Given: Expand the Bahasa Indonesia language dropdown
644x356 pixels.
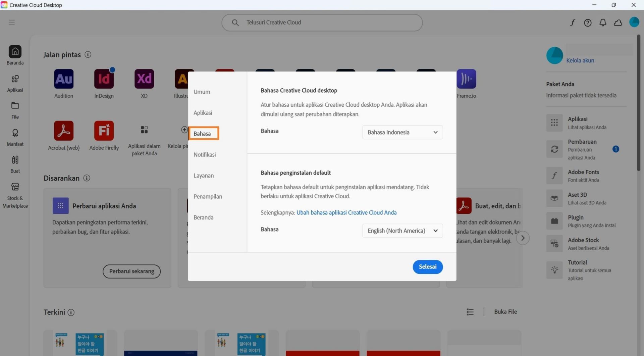Looking at the screenshot, I should [x=402, y=132].
